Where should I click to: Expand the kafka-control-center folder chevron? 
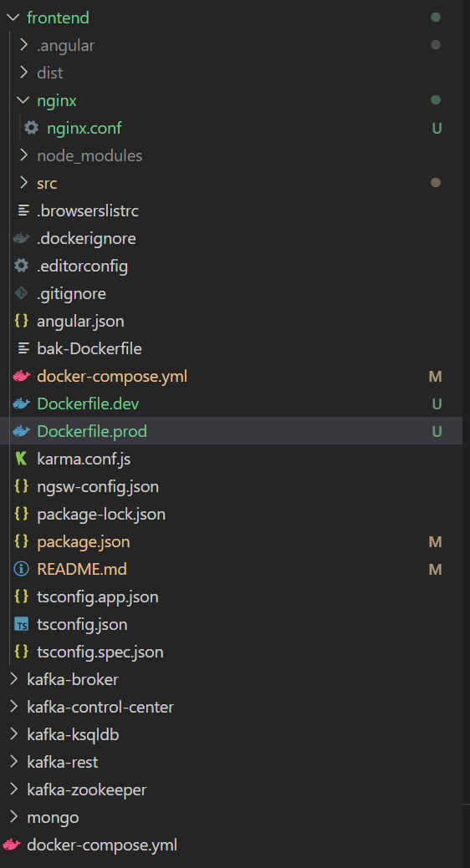[13, 707]
